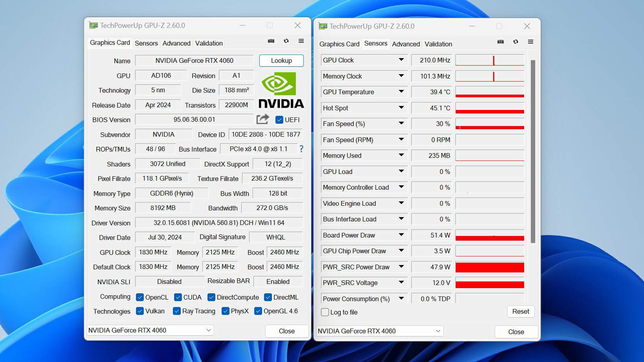Toggle the CUDA checkbox

(178, 297)
